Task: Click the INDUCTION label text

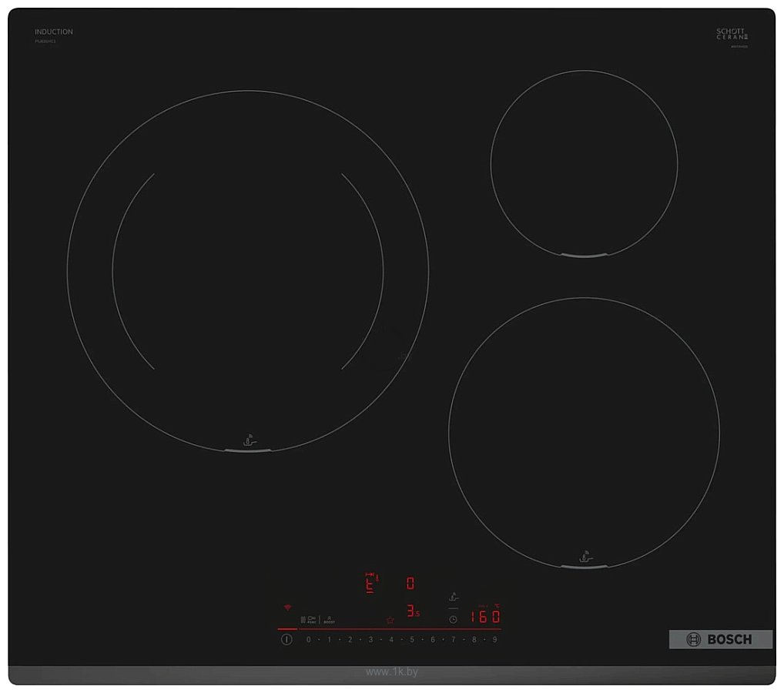Action: [53, 32]
